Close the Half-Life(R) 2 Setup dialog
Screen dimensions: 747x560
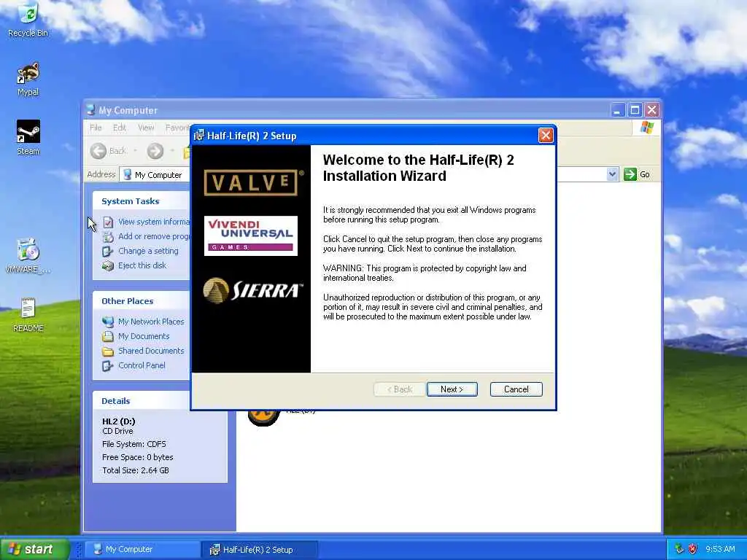(546, 136)
